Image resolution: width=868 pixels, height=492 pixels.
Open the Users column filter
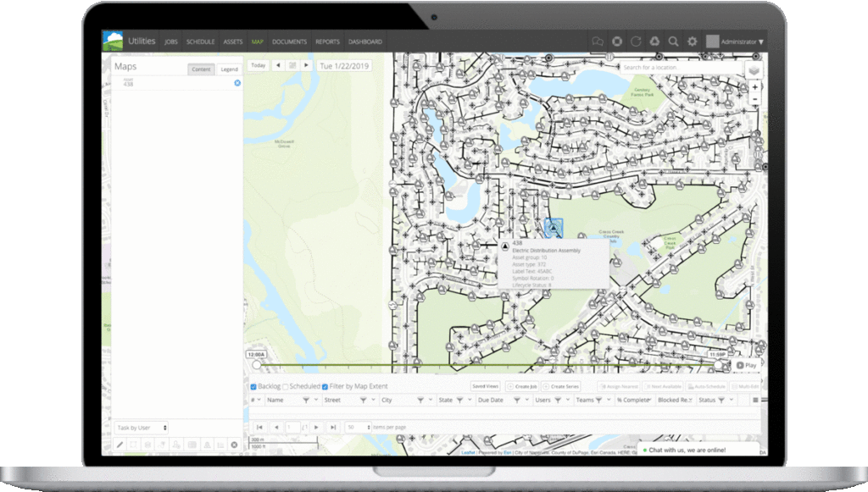tap(558, 400)
